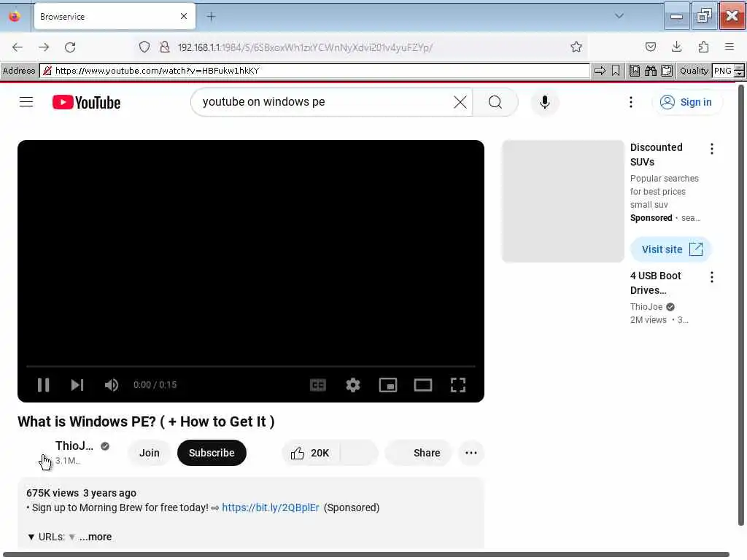Screen dimensions: 747x560
Task: Open the YouTube hamburger guide menu
Action: click(26, 102)
